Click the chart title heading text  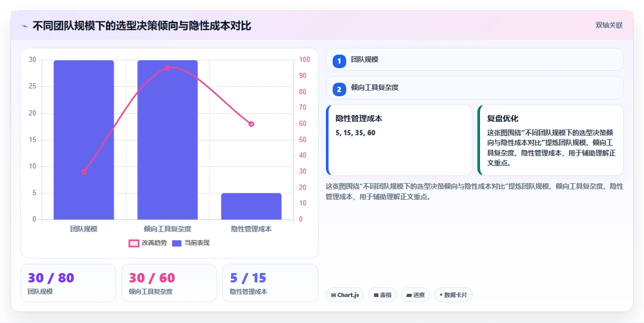pos(142,26)
